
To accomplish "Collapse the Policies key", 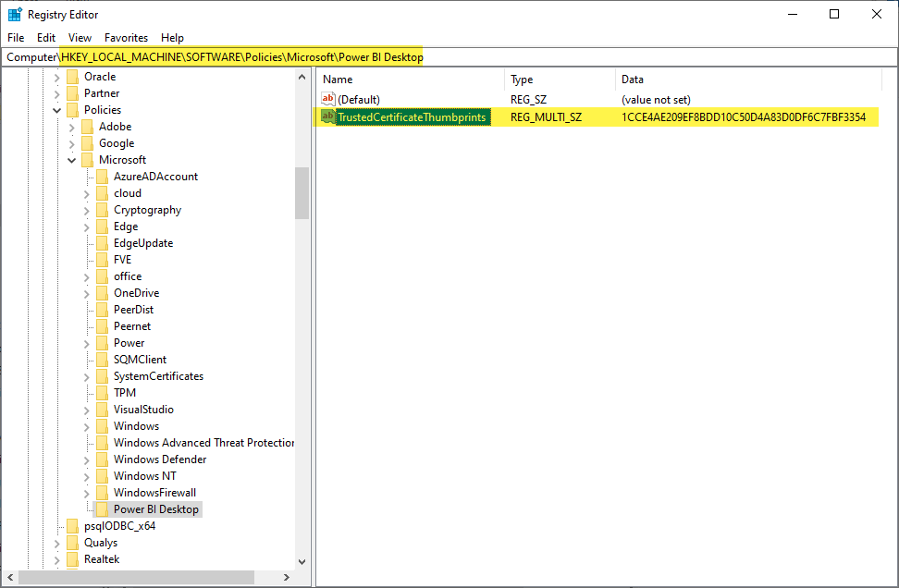I will coord(56,109).
